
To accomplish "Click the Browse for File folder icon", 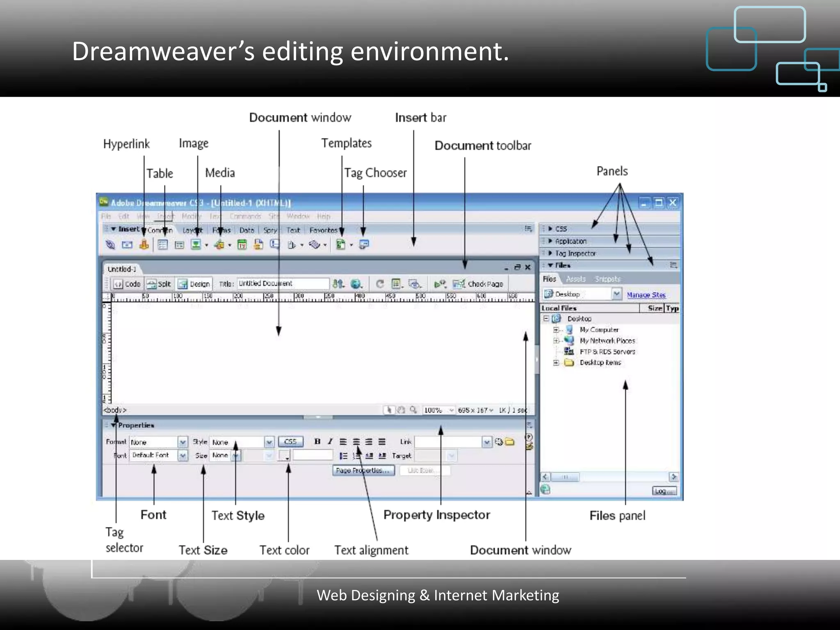I will point(509,442).
